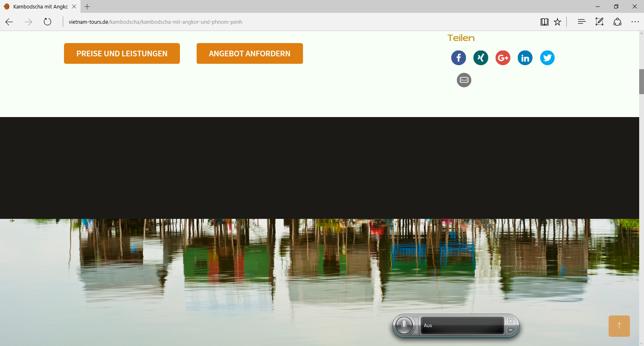Open the browser Hub panel

click(582, 22)
